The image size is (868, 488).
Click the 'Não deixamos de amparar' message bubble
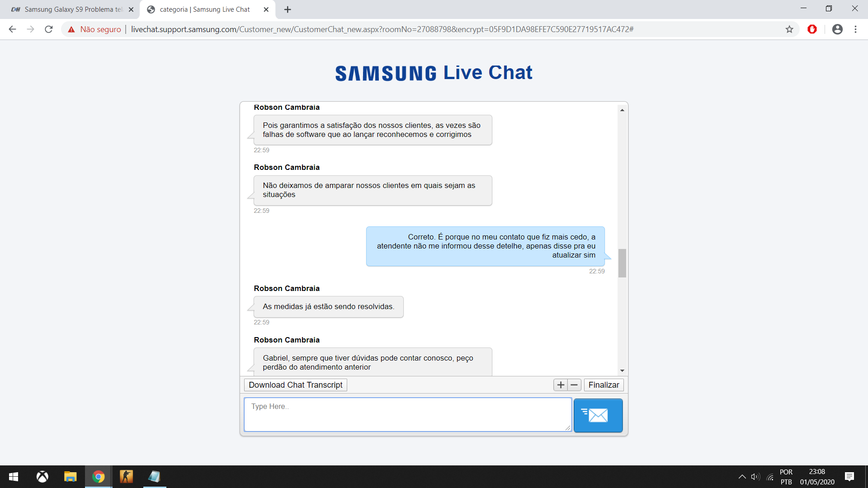click(373, 190)
